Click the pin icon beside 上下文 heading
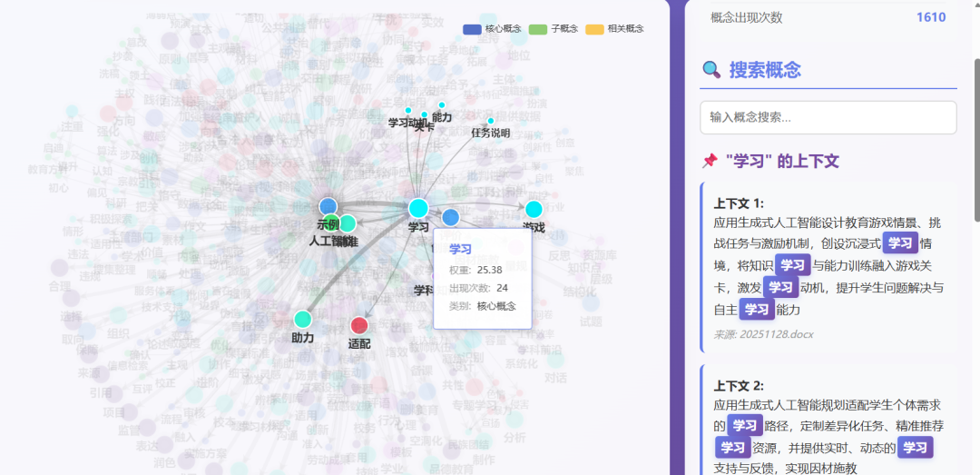The height and width of the screenshot is (475, 980). pos(710,161)
